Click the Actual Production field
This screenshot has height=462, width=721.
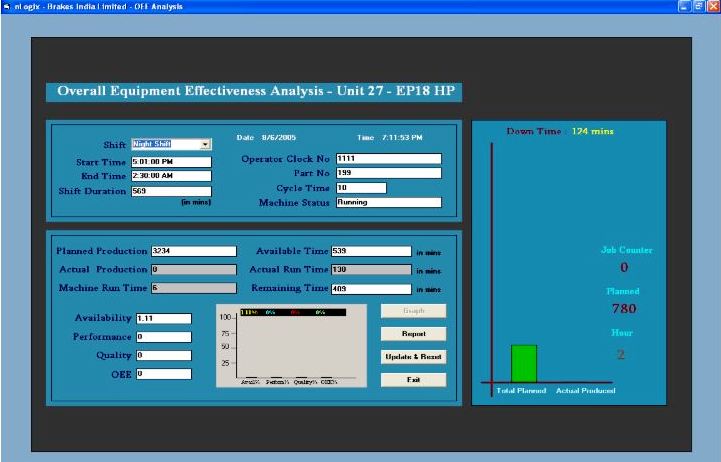(194, 269)
